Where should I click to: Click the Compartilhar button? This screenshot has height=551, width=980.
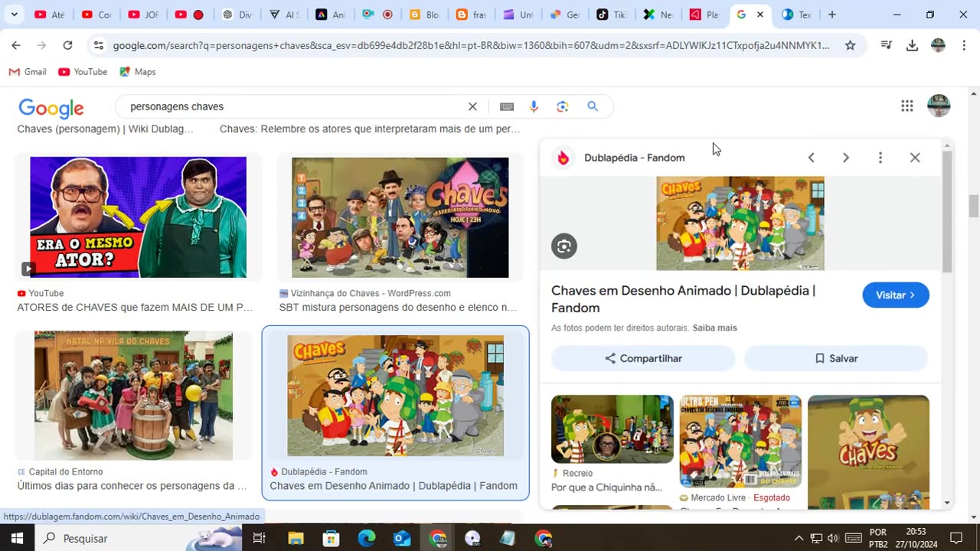(x=643, y=358)
